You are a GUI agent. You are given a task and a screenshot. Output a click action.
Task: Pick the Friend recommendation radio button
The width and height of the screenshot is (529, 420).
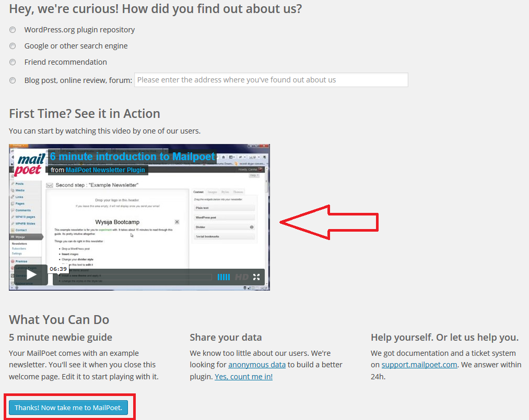pyautogui.click(x=13, y=62)
